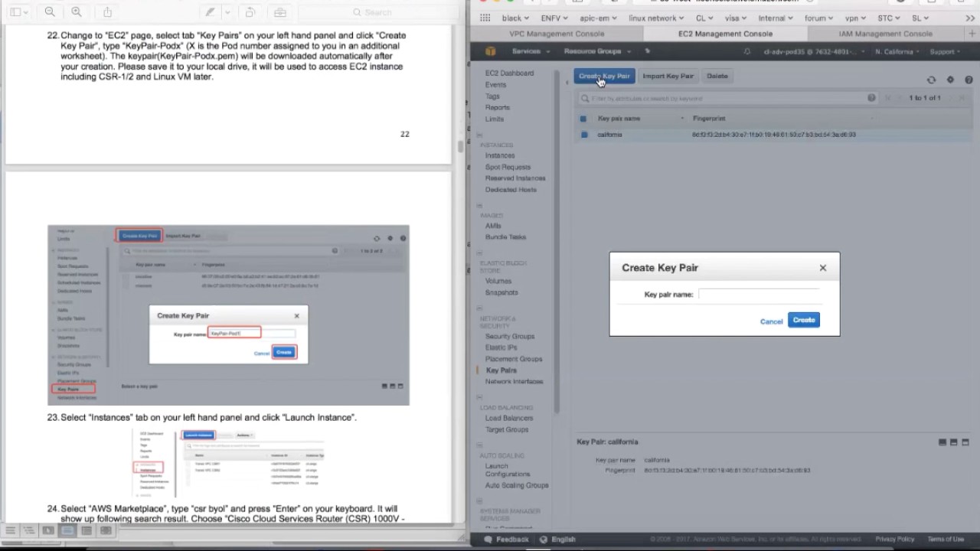Open Elastic IPs in EC2 sidebar
Viewport: 980px width, 551px height.
coord(501,347)
